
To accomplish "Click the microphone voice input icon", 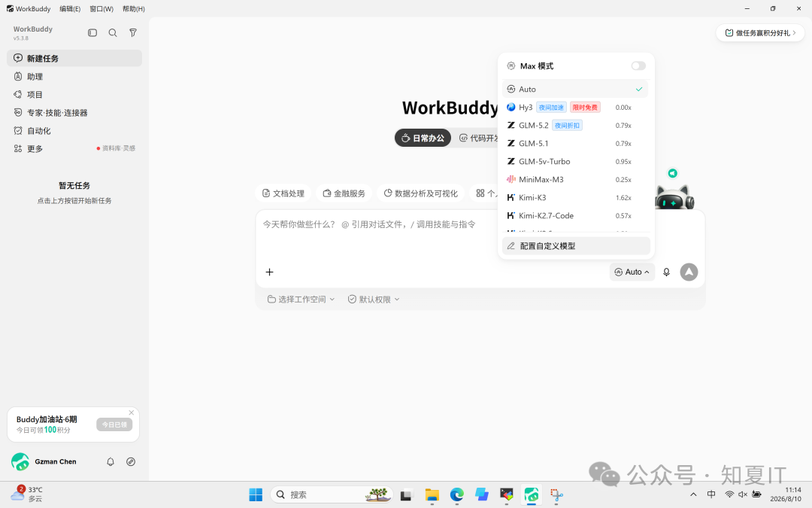I will tap(666, 272).
